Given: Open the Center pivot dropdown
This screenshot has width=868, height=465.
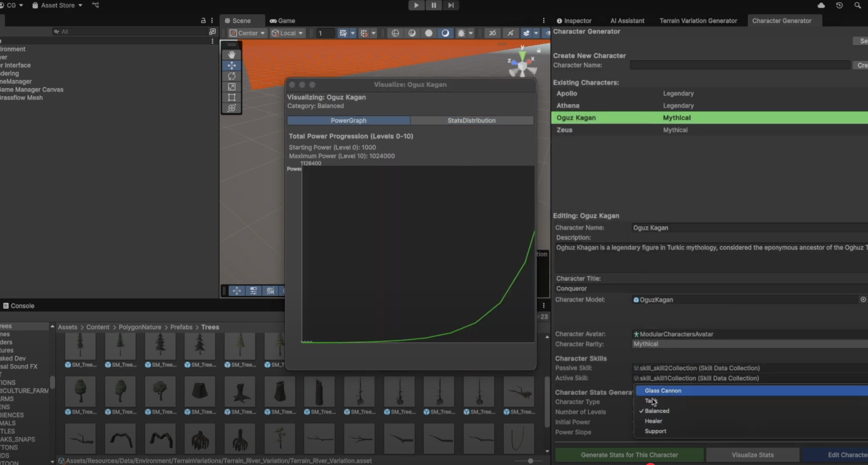Looking at the screenshot, I should (x=247, y=33).
